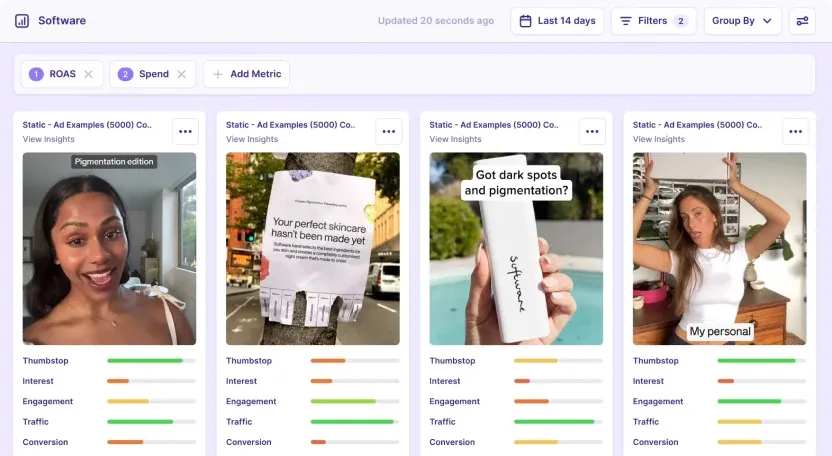Click the Software bar chart icon
This screenshot has width=832, height=456.
(22, 21)
